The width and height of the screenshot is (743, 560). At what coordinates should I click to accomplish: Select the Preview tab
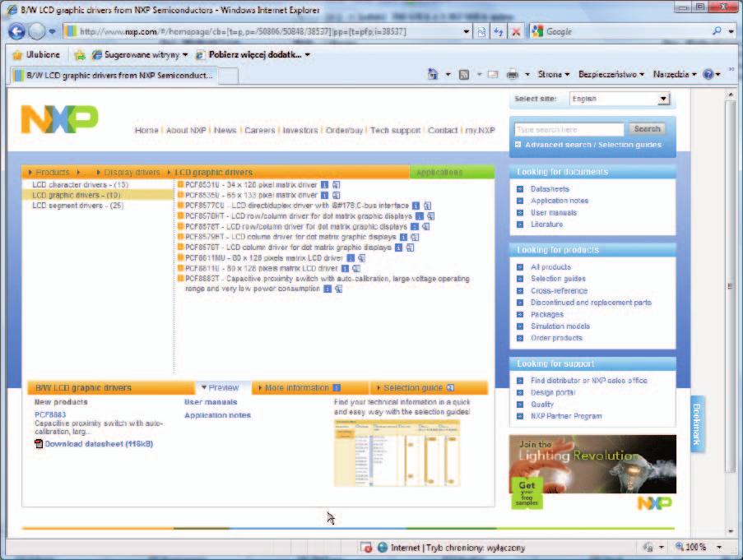(223, 387)
